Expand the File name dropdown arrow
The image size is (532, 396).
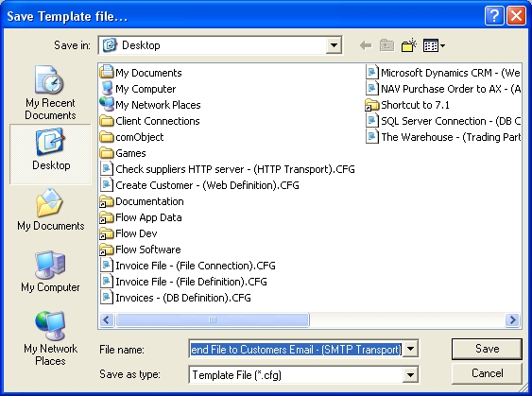(x=410, y=349)
